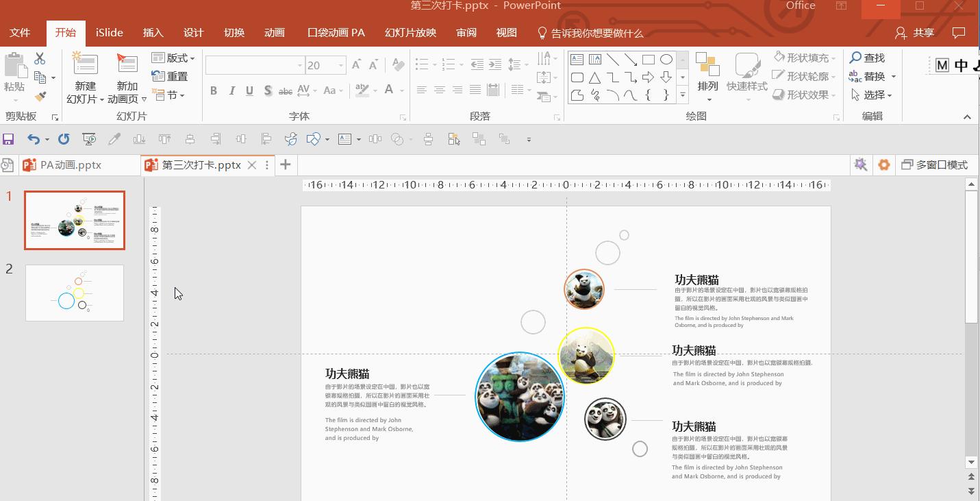The image size is (980, 501).
Task: Click the Format Painter brush icon
Action: [40, 97]
